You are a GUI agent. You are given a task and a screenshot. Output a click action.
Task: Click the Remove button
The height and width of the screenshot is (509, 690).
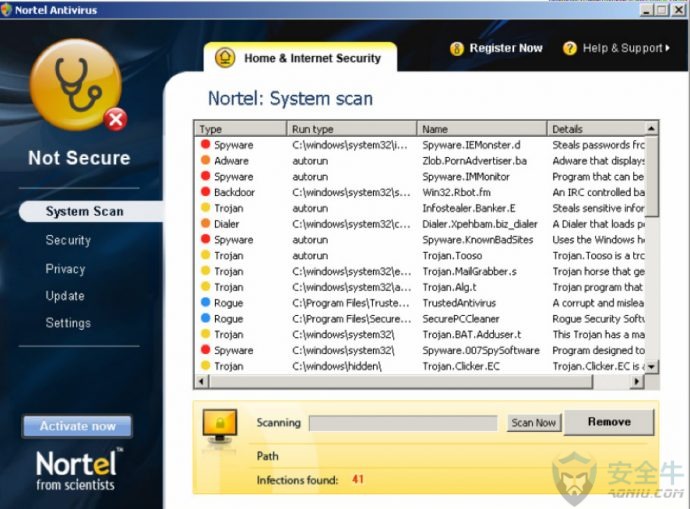tap(609, 422)
